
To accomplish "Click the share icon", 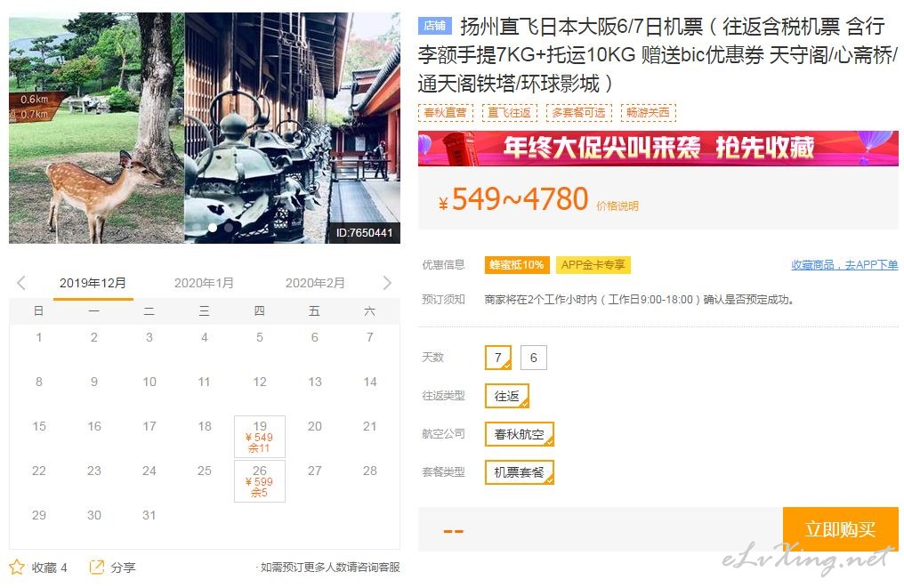I will click(96, 568).
